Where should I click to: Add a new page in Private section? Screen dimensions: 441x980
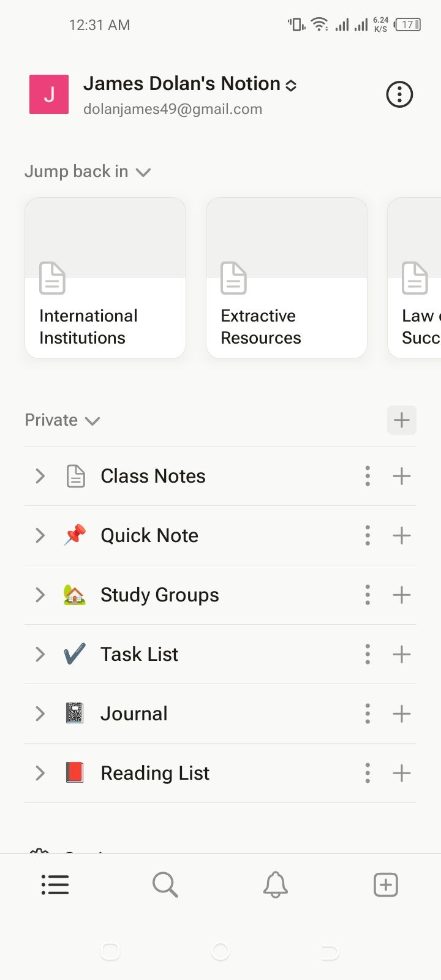(402, 420)
